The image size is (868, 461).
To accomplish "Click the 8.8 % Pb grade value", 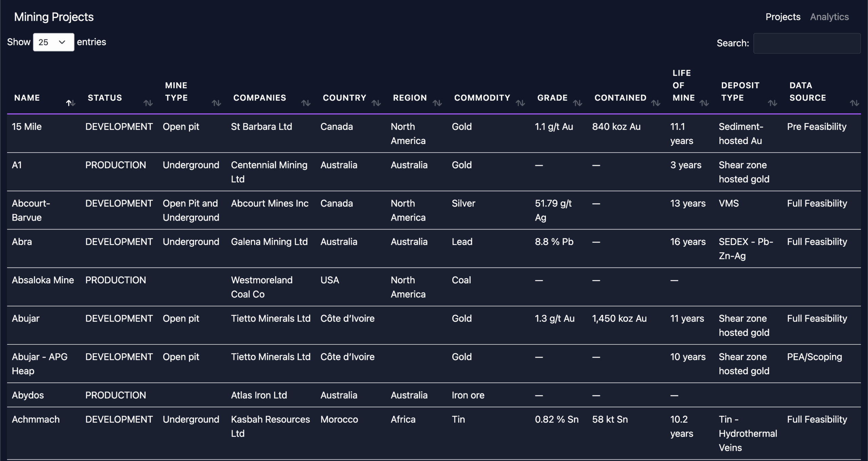I will (x=554, y=242).
